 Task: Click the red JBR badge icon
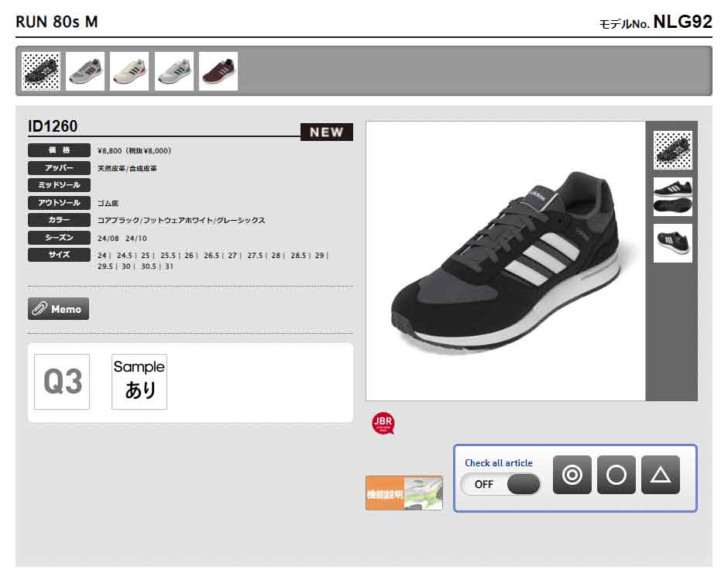[383, 424]
